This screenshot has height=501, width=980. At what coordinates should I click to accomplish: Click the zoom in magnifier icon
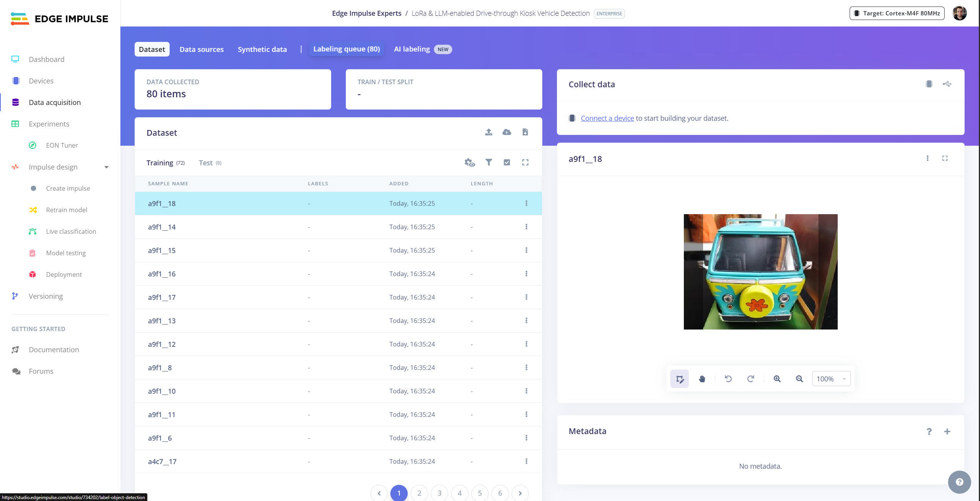point(777,379)
